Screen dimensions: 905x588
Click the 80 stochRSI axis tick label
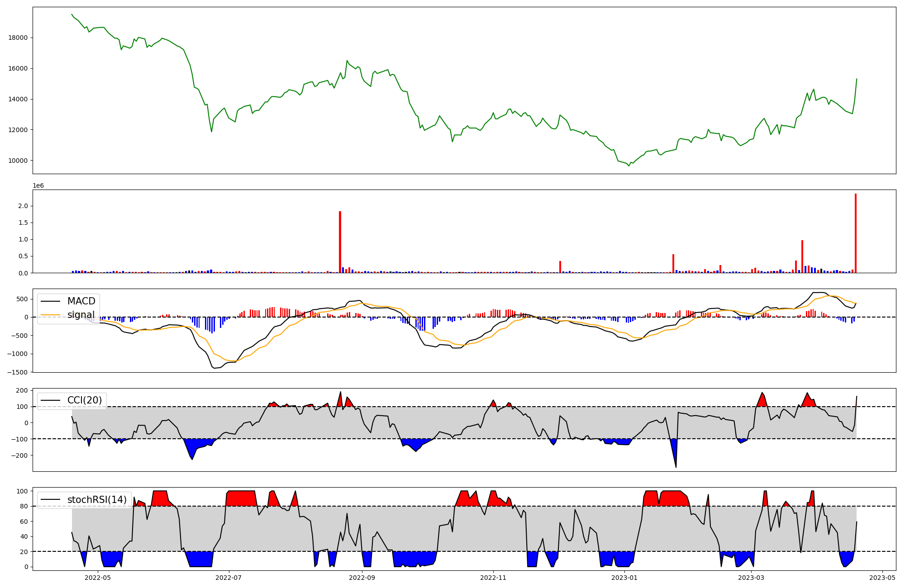point(24,506)
